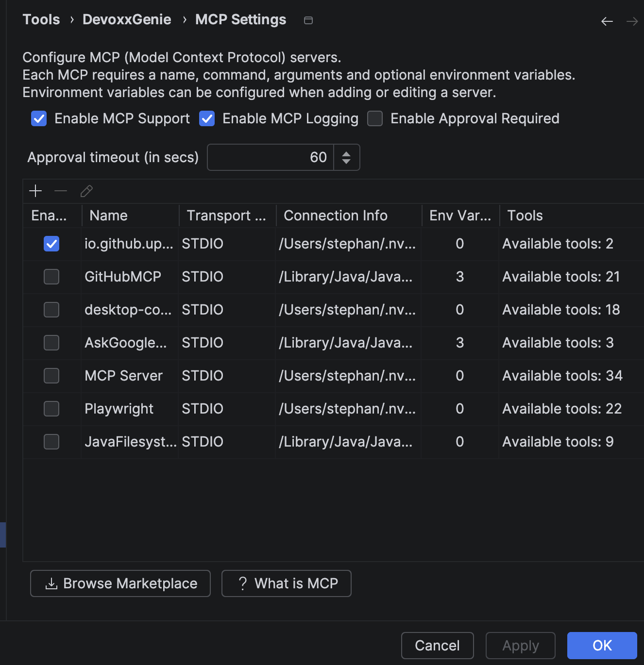The image size is (644, 665).
Task: Confirm settings with OK button
Action: (602, 646)
